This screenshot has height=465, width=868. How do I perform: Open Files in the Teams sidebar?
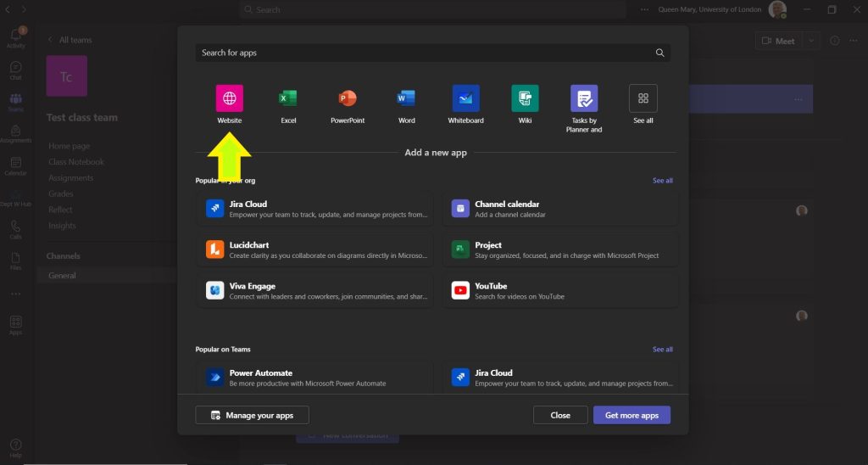click(x=15, y=261)
